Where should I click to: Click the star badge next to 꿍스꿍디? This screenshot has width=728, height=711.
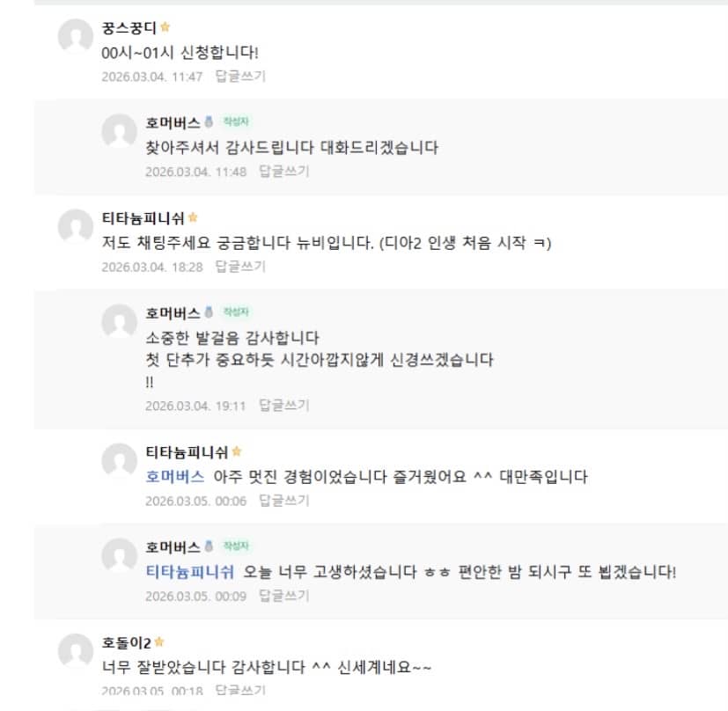tap(165, 28)
